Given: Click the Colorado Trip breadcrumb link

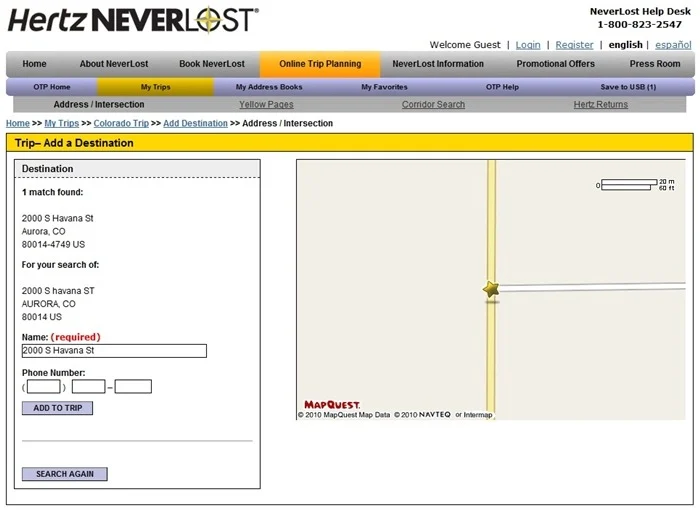Looking at the screenshot, I should click(121, 123).
